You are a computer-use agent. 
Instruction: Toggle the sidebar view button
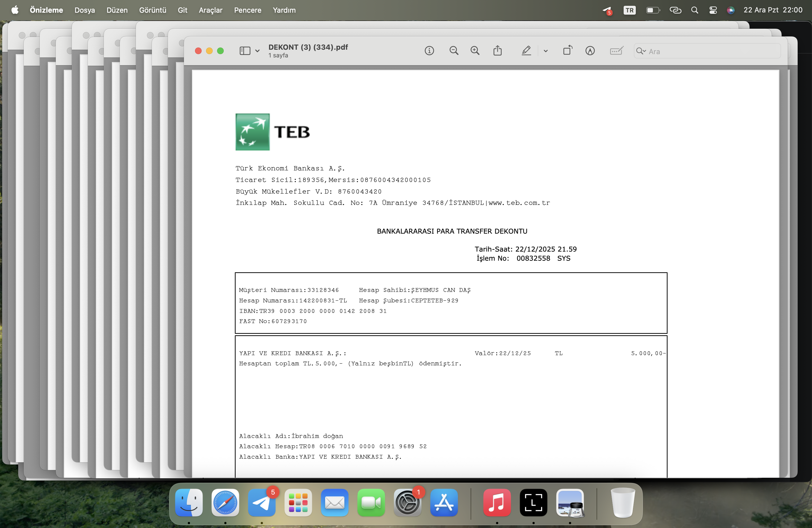(x=245, y=51)
